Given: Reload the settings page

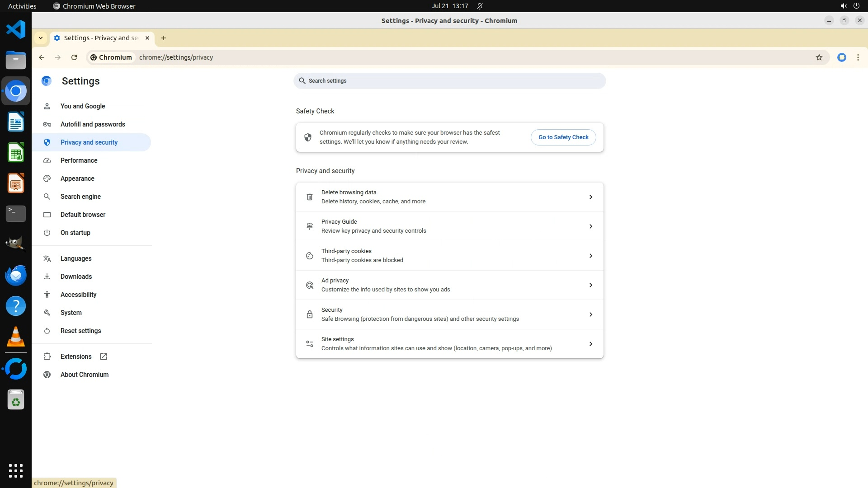Looking at the screenshot, I should click(74, 57).
